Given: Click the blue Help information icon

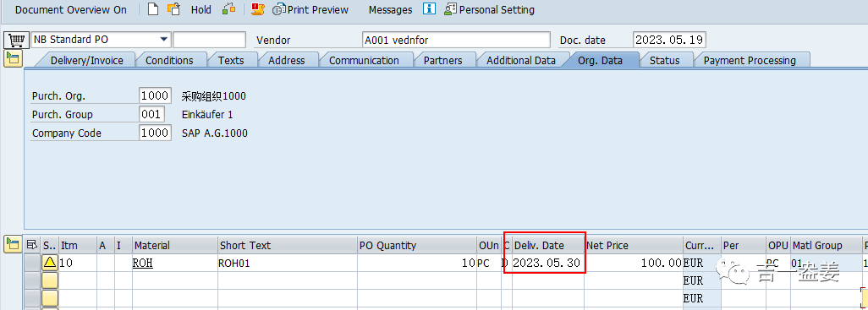Looking at the screenshot, I should click(x=429, y=9).
